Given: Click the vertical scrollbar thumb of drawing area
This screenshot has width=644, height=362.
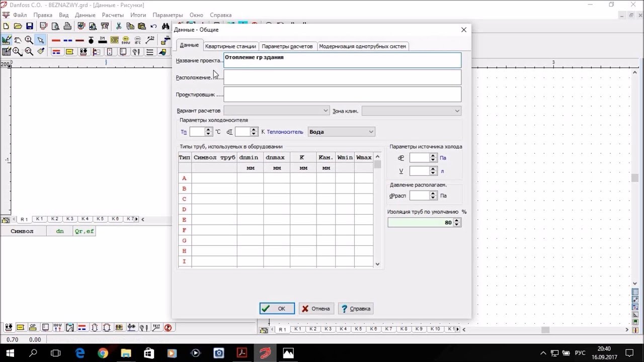Looking at the screenshot, I should [635, 177].
